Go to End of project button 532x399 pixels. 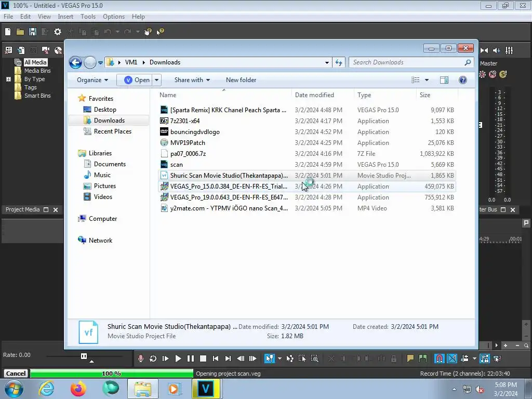[228, 358]
